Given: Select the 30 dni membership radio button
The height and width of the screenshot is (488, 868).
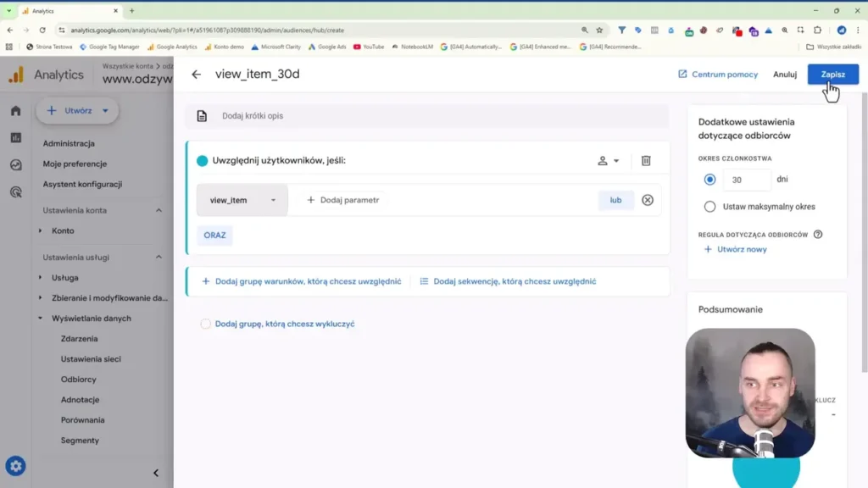Looking at the screenshot, I should point(709,180).
